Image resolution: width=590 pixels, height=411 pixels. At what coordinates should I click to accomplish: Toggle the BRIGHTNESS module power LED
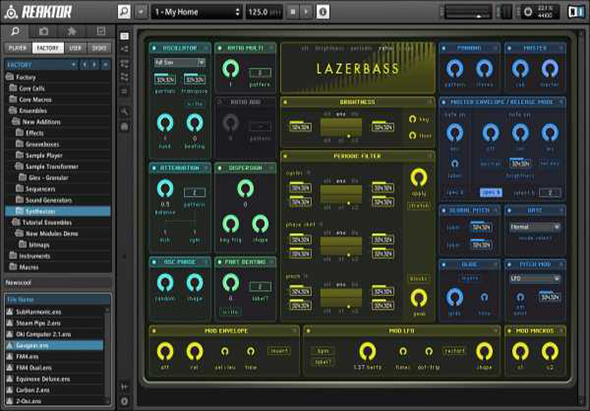coord(285,102)
